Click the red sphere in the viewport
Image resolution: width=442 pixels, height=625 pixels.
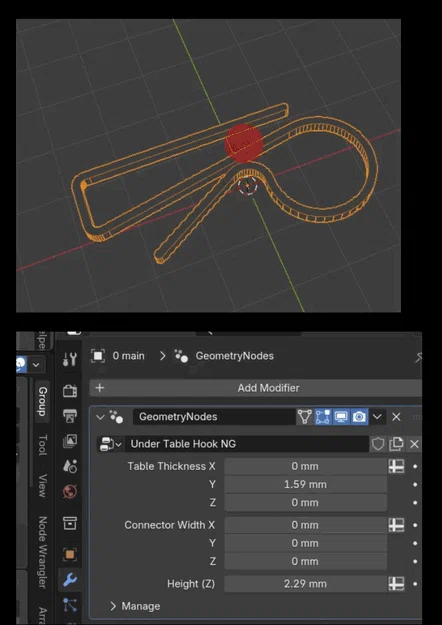tap(244, 143)
